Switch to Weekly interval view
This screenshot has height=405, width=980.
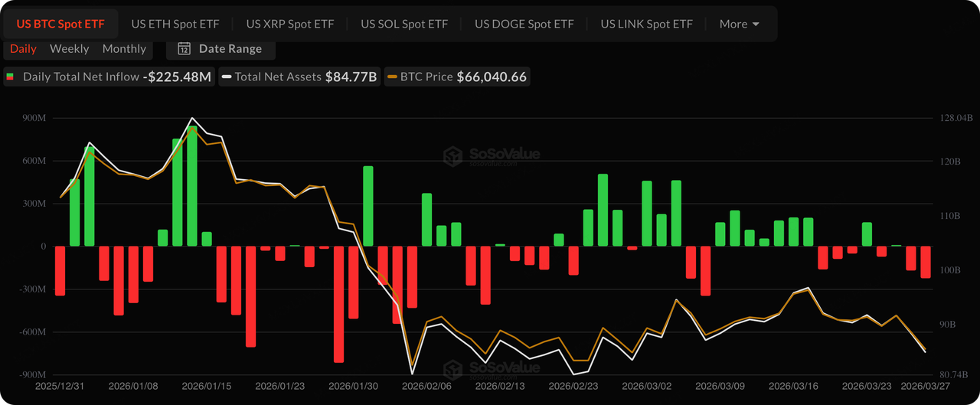tap(70, 49)
